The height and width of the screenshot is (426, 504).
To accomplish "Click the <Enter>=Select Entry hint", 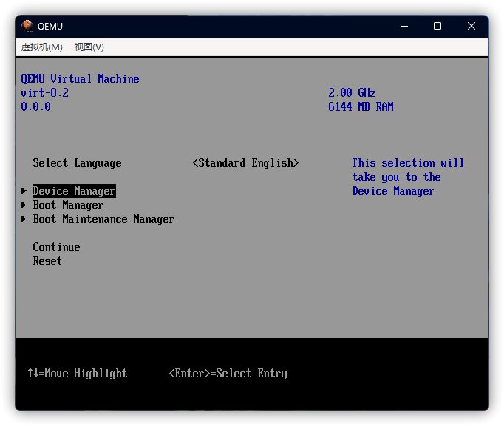I will pyautogui.click(x=228, y=374).
